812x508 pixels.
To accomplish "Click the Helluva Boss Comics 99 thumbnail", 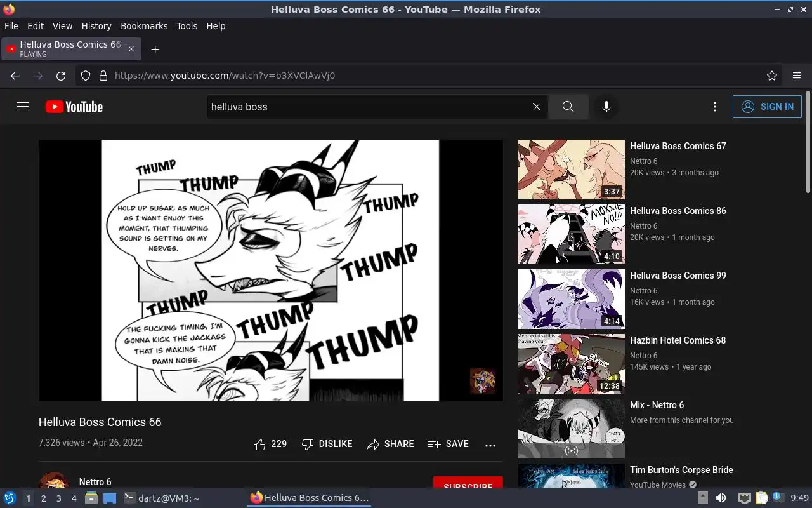I will [x=572, y=299].
